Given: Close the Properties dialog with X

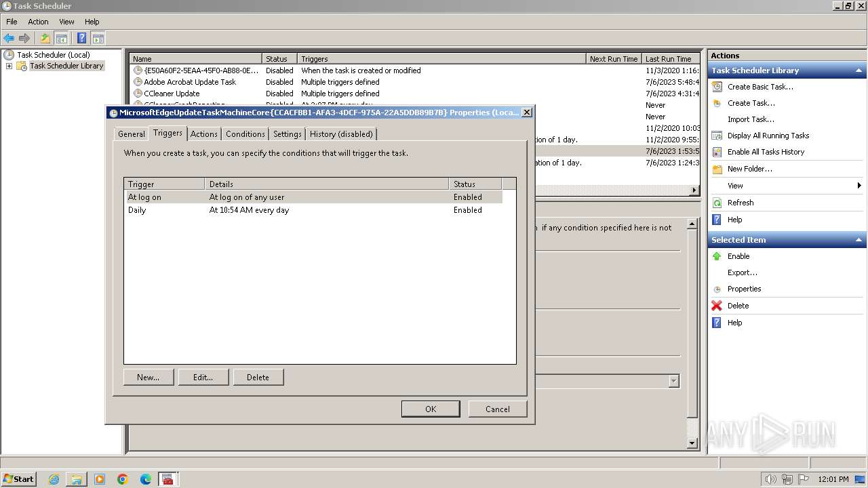Looking at the screenshot, I should coord(527,113).
